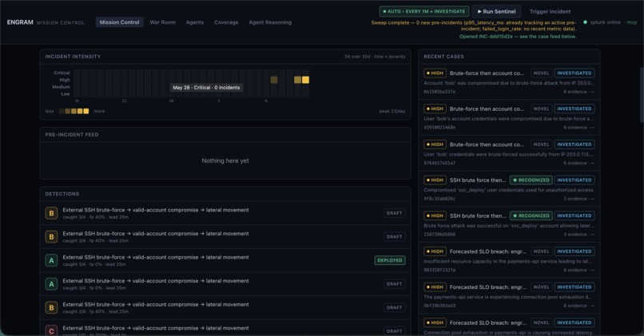Click the brightest yellow High-severity heatmap cell
This screenshot has height=336, width=644.
pyautogui.click(x=305, y=80)
